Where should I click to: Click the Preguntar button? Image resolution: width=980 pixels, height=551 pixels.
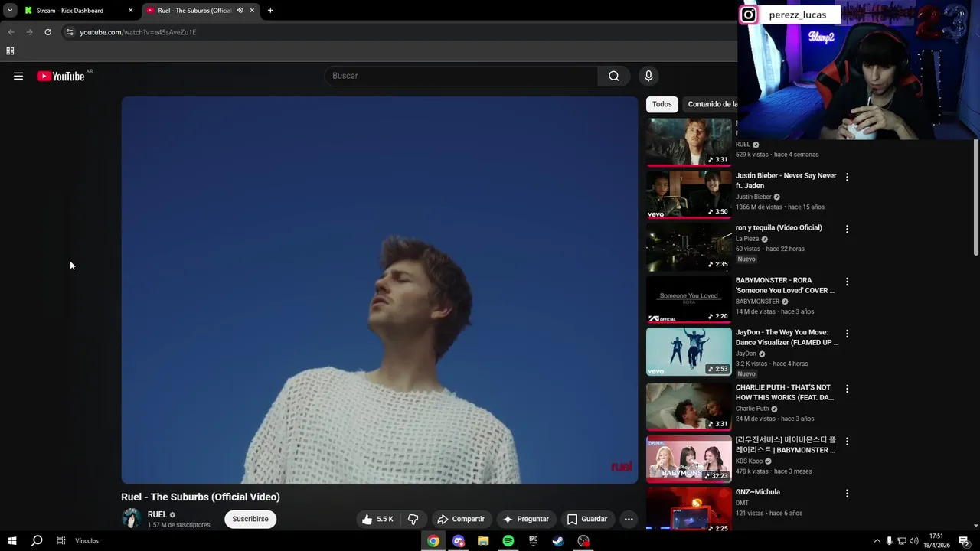[x=525, y=519]
